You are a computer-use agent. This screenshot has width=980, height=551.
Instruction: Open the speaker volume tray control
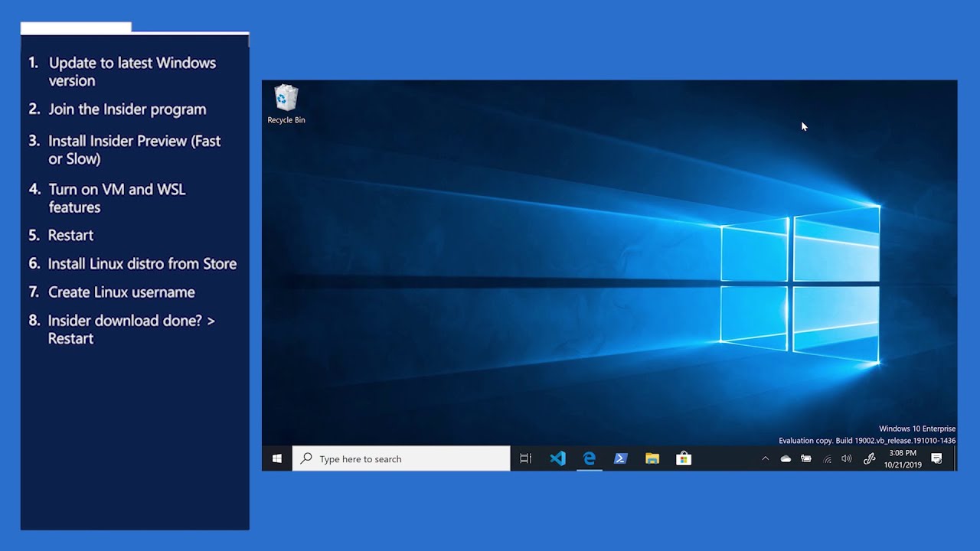coord(847,459)
